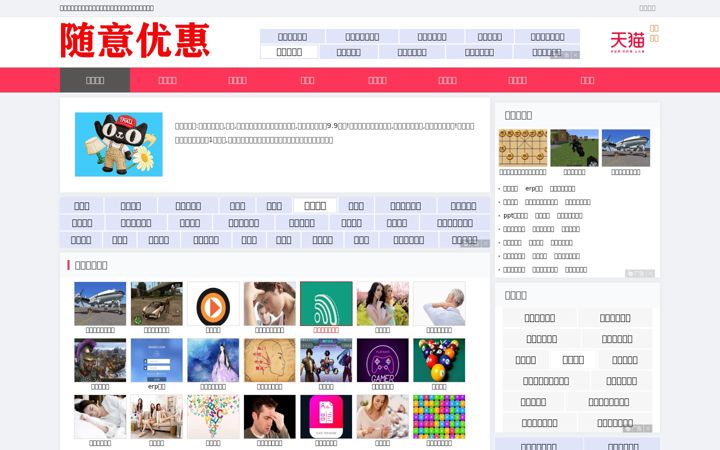Viewport: 720px width, 450px height.
Task: Open the racing car game thumbnail
Action: (x=157, y=304)
